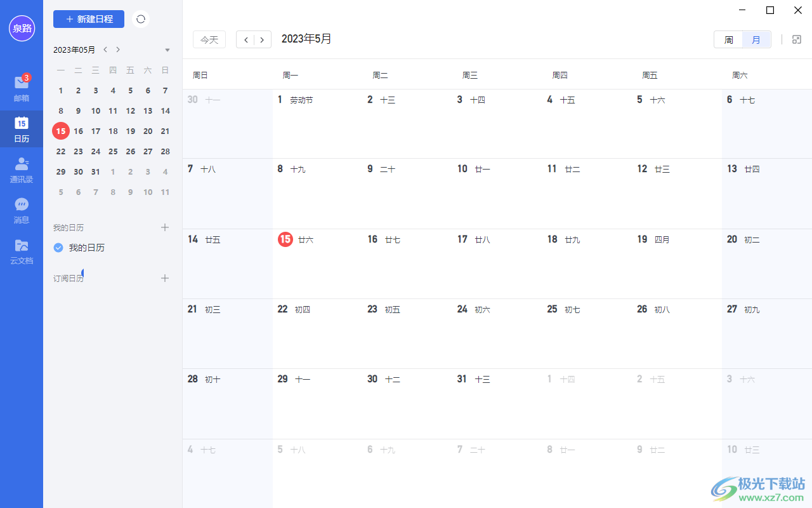Open Cloud Documents (云文档) in sidebar
This screenshot has width=812, height=508.
click(x=22, y=251)
